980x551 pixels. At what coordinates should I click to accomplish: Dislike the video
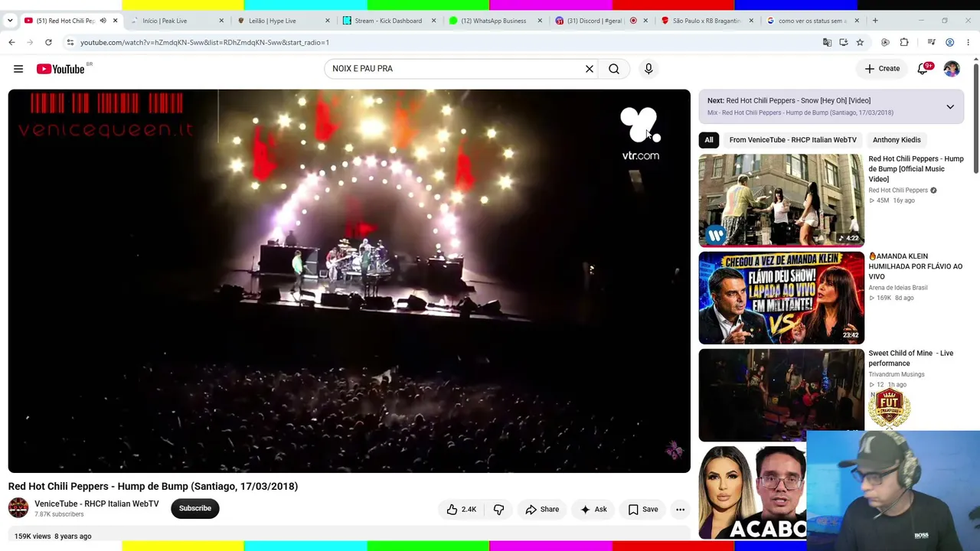(498, 510)
